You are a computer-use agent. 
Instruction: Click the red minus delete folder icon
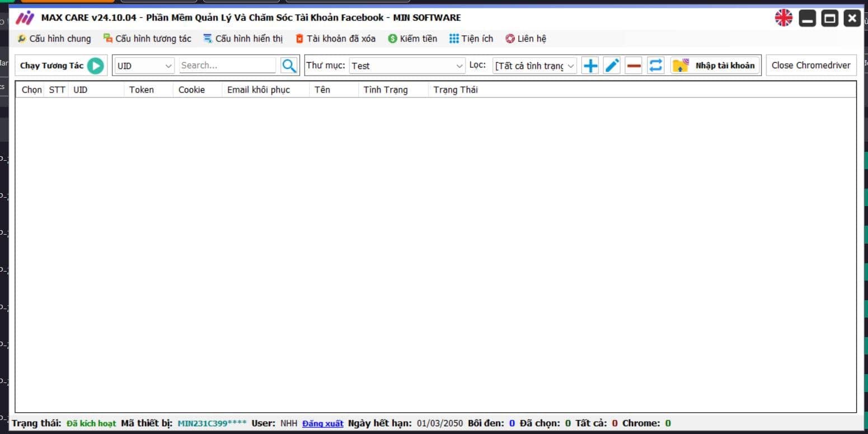(x=634, y=66)
